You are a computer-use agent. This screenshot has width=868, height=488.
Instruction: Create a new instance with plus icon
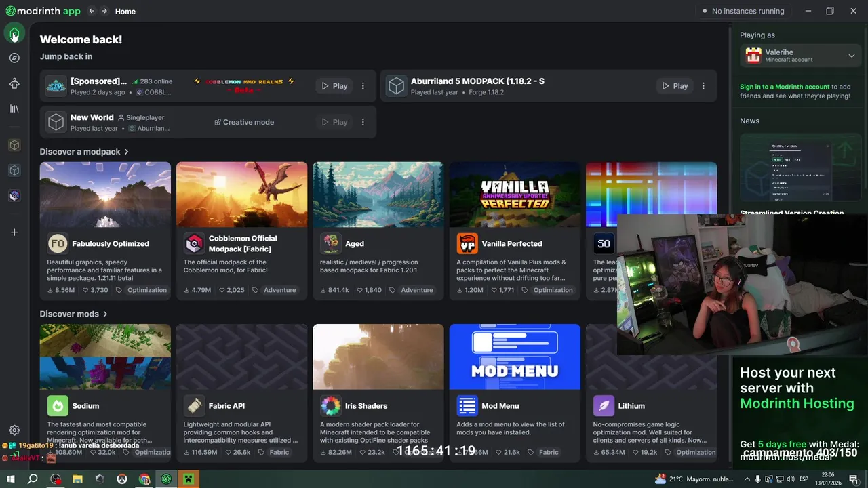click(14, 232)
